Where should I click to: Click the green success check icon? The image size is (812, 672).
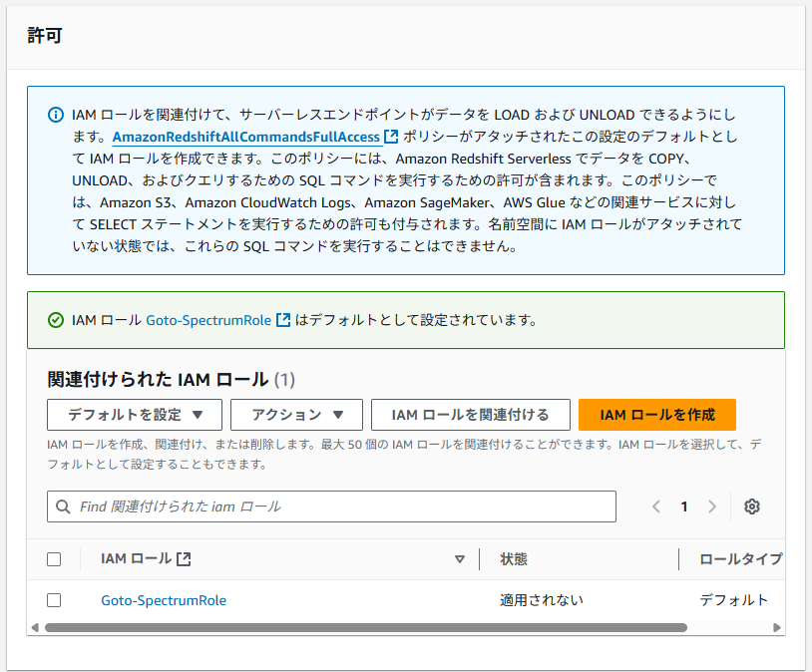[x=56, y=320]
